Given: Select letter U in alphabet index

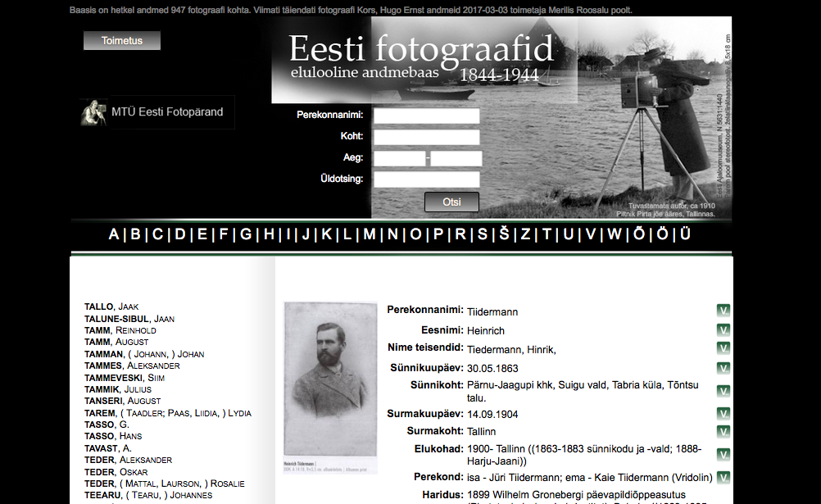Looking at the screenshot, I should [568, 234].
